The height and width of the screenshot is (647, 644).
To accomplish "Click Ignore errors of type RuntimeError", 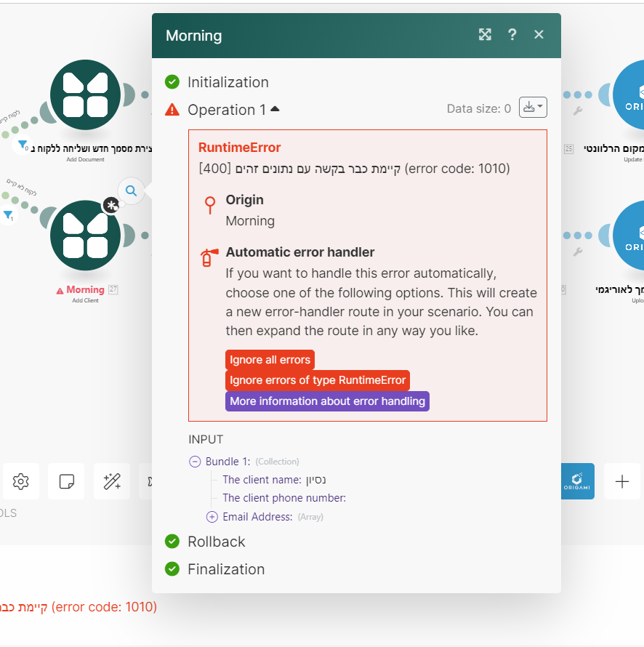I will coord(318,380).
